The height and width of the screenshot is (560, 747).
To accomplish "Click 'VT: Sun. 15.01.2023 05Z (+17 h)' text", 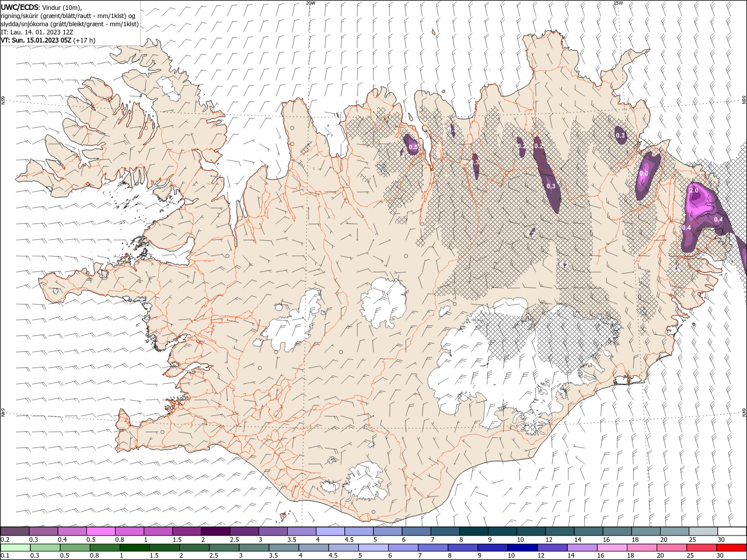I will (x=48, y=40).
